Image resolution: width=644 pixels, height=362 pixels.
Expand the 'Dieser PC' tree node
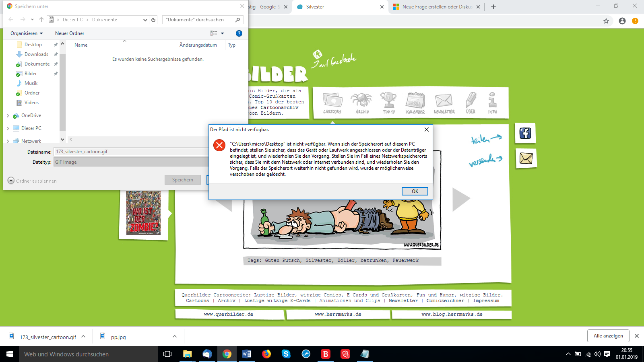click(x=8, y=129)
